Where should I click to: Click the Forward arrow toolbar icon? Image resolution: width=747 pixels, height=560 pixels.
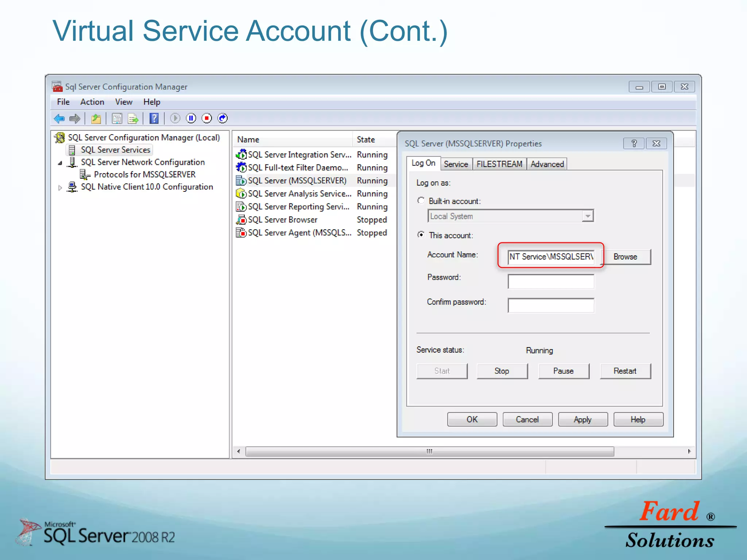click(75, 118)
